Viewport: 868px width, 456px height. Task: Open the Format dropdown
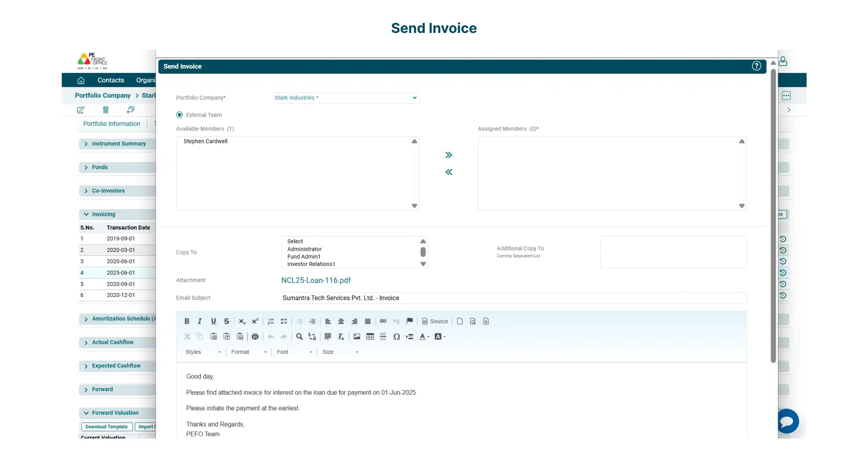pyautogui.click(x=249, y=352)
